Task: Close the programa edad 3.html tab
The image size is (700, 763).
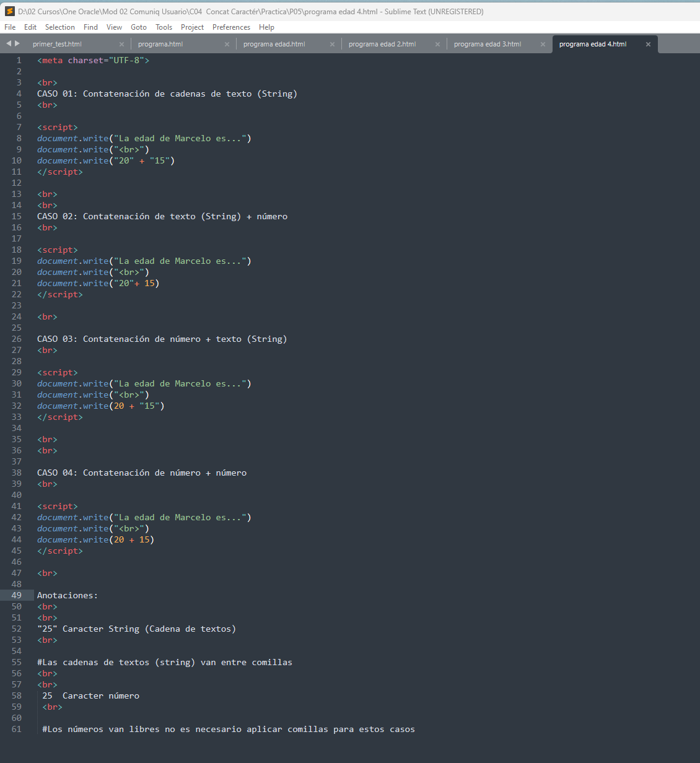Action: [543, 44]
